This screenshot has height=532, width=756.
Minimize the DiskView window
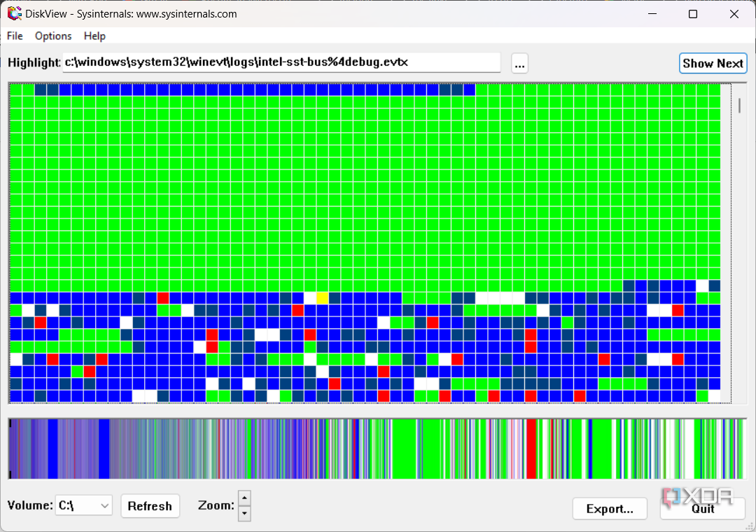(653, 14)
